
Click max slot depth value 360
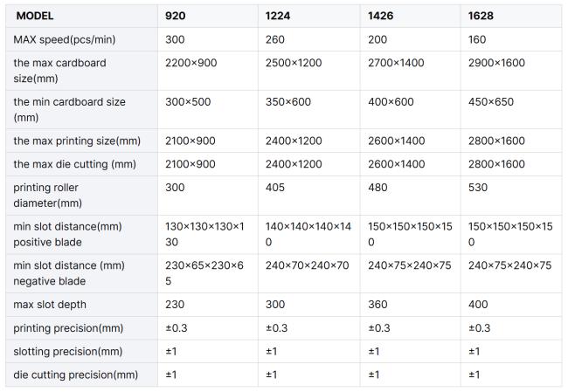point(378,305)
